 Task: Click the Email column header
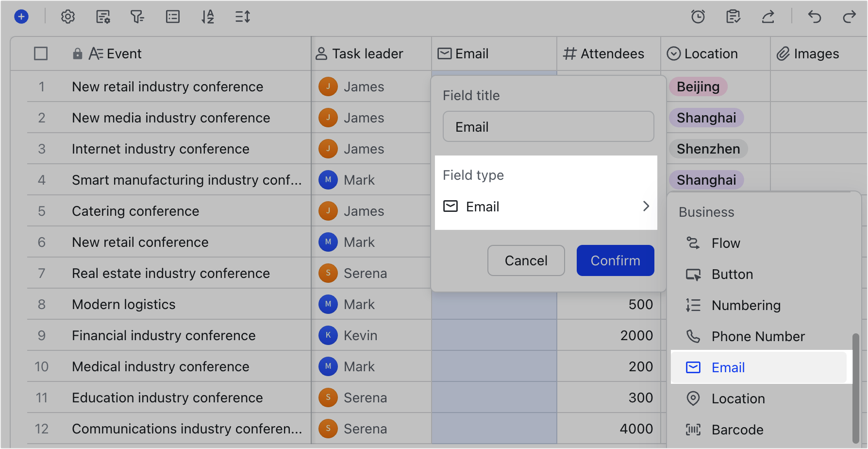[494, 53]
